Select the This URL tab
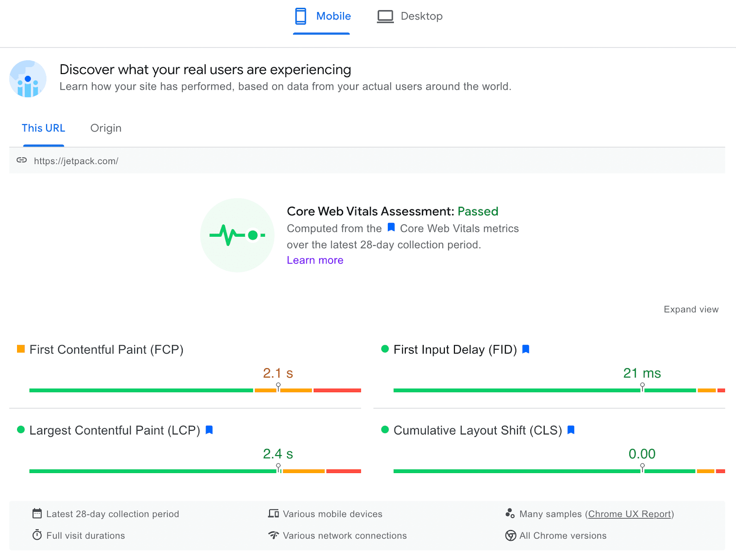 44,128
